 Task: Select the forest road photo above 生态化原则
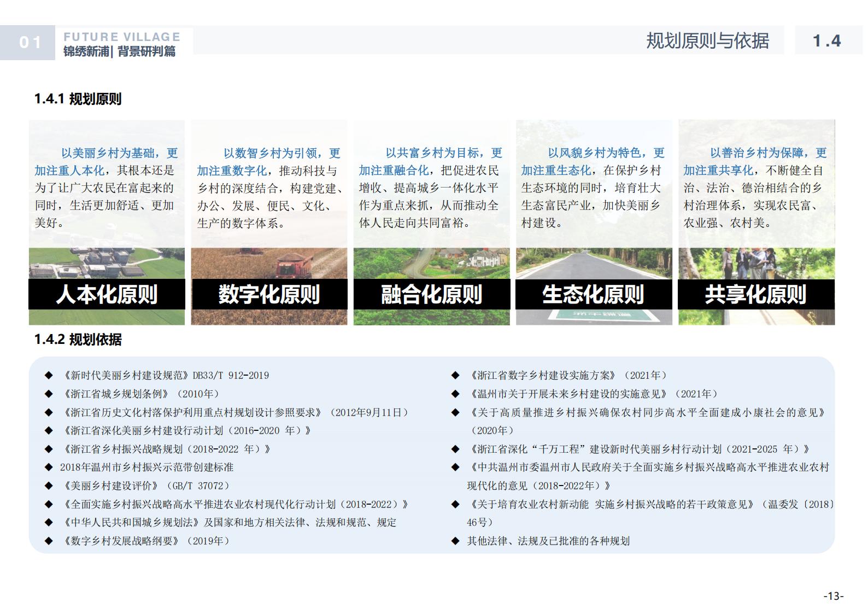594,264
